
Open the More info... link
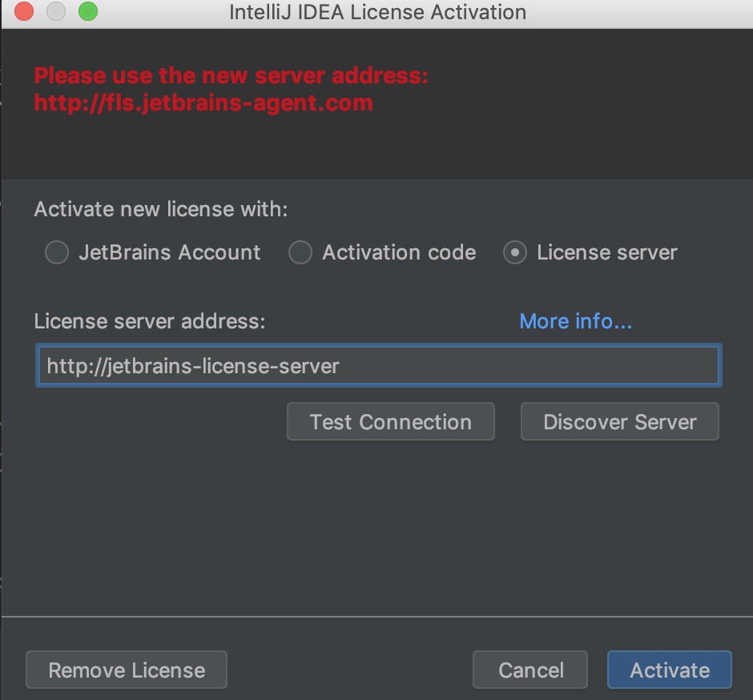(575, 321)
